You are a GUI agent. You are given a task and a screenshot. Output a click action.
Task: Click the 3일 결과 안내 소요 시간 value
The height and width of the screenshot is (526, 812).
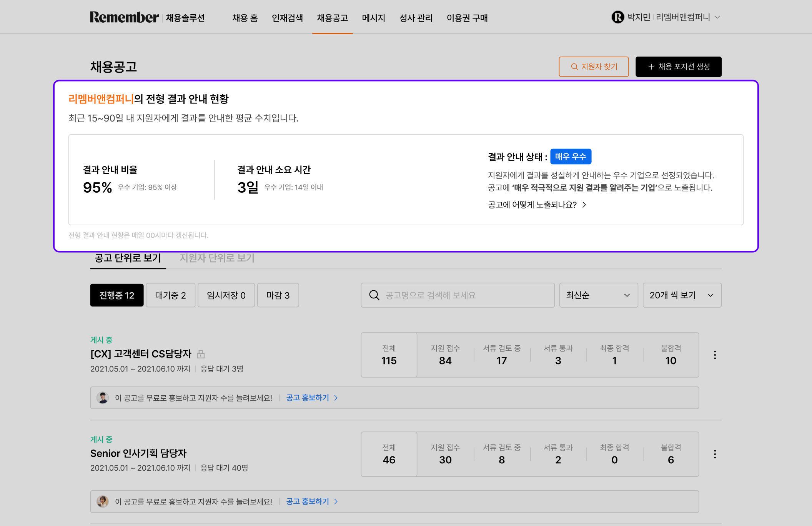[x=248, y=188]
